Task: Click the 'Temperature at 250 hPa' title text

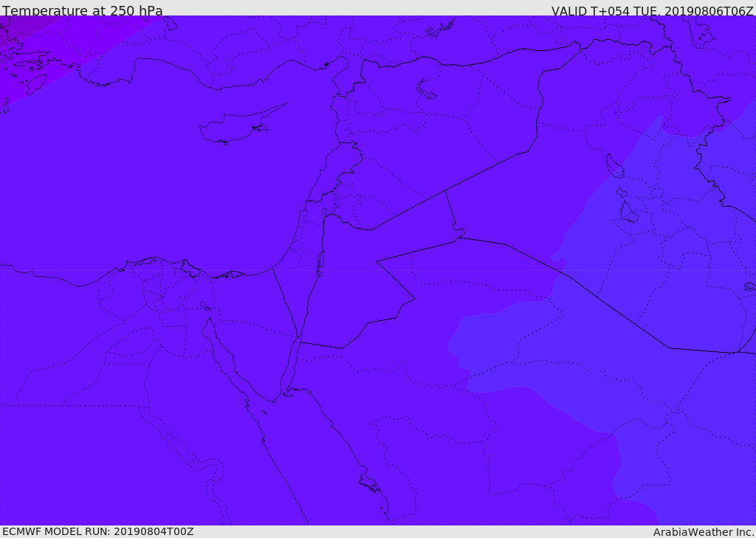Action: [x=83, y=10]
